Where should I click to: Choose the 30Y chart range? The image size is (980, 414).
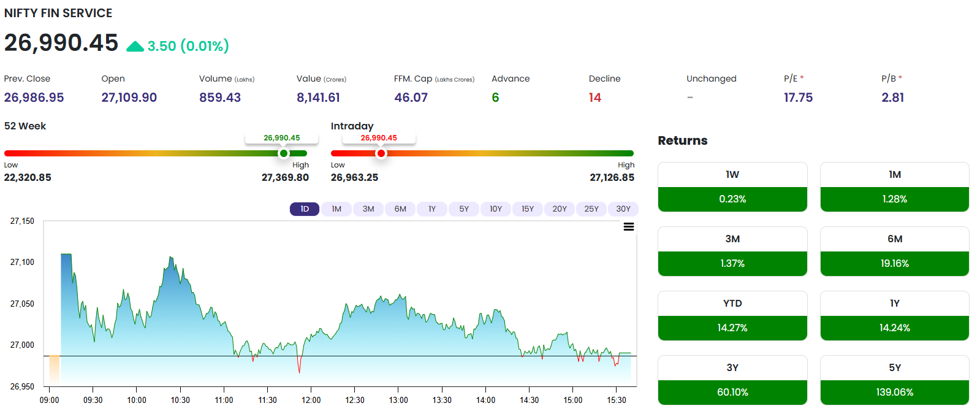[x=623, y=209]
